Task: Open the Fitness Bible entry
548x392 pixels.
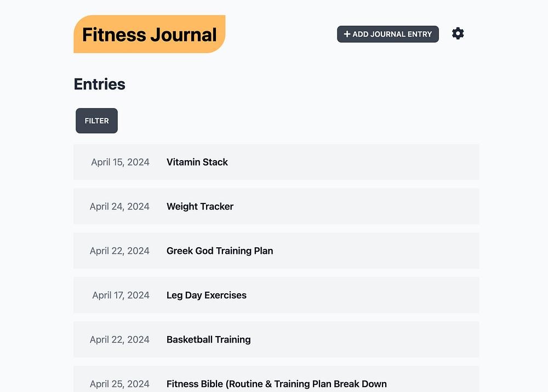Action: 277,384
